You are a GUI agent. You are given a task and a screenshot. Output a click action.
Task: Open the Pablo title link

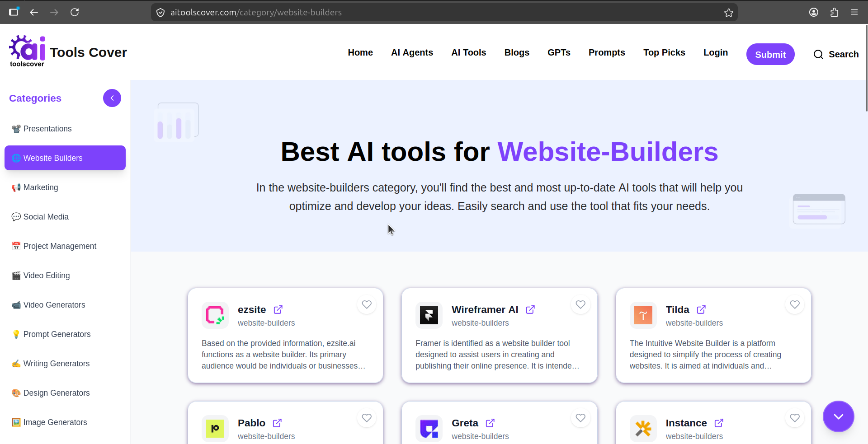click(251, 423)
